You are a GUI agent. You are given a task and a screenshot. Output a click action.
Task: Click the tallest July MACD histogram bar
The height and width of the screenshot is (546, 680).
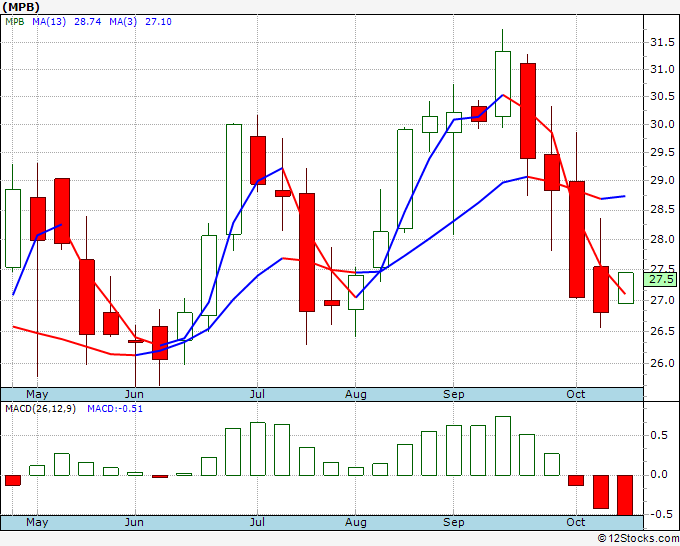coord(258,449)
